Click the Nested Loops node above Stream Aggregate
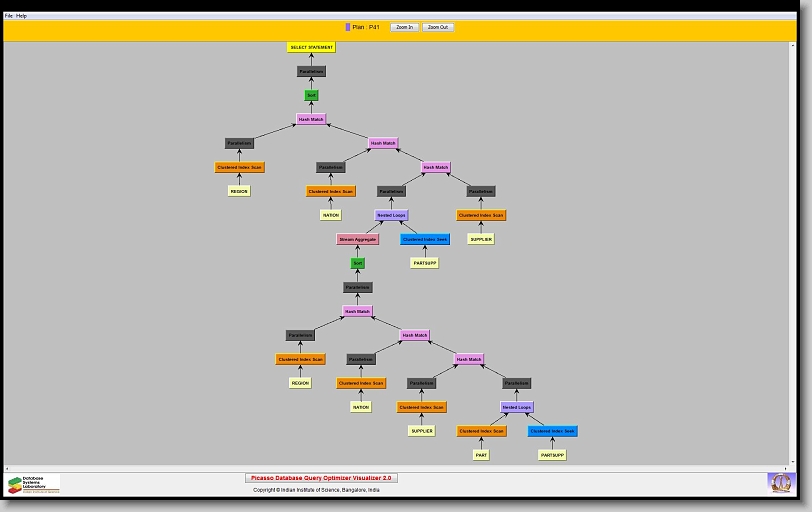Viewport: 812px width, 512px height. 391,215
